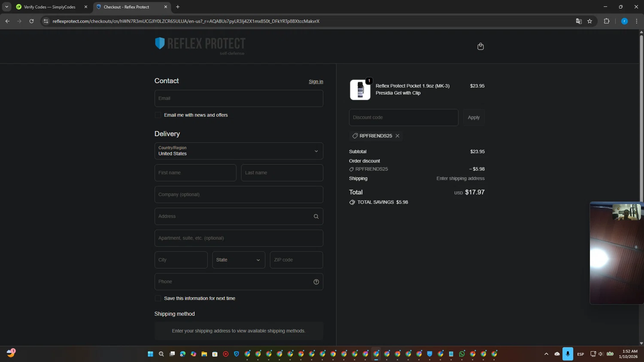Focus the Email input field
The width and height of the screenshot is (644, 362).
coord(239,98)
